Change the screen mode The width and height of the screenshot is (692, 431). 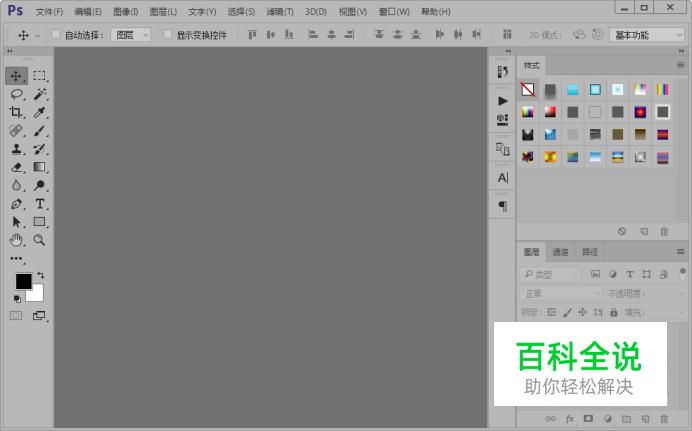pyautogui.click(x=39, y=315)
